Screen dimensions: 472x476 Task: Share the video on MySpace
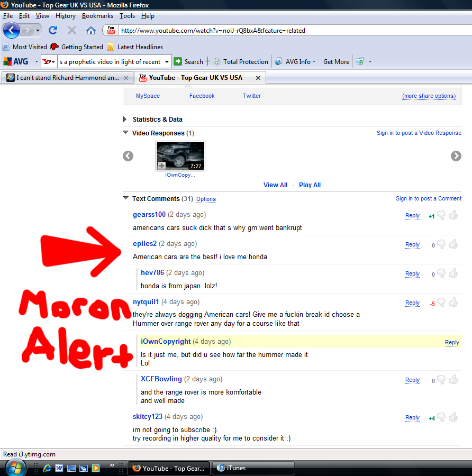point(148,96)
